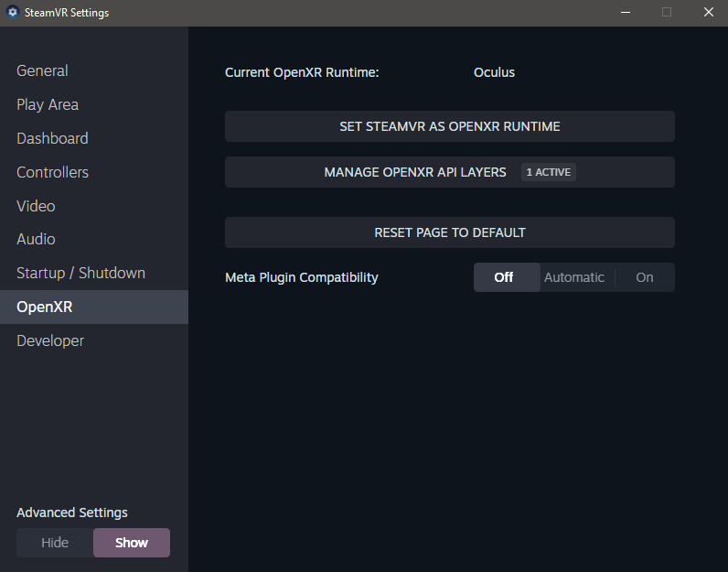Screen dimensions: 728x572
Task: Select the OpenXR sidebar item
Action: (44, 307)
